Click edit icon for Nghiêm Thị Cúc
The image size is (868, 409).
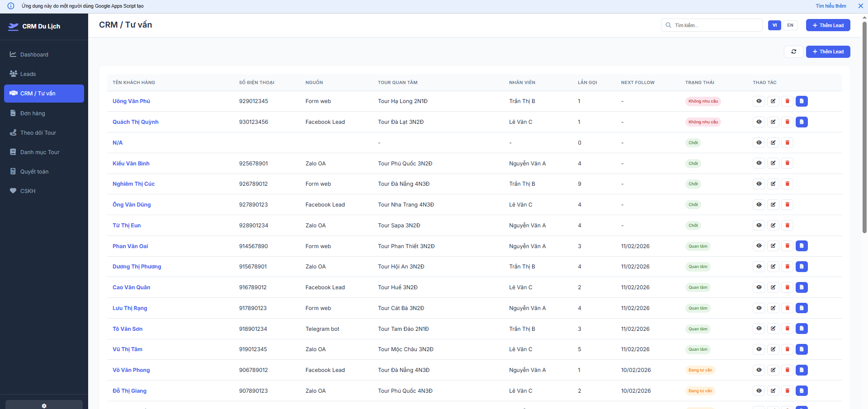click(x=773, y=184)
